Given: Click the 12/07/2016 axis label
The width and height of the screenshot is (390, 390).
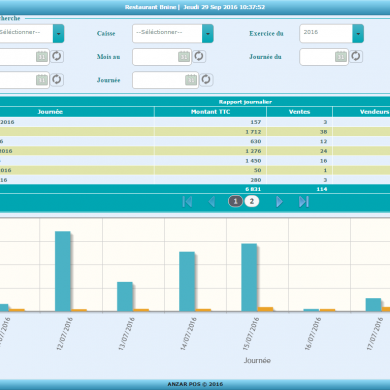Looking at the screenshot, I should click(65, 333).
